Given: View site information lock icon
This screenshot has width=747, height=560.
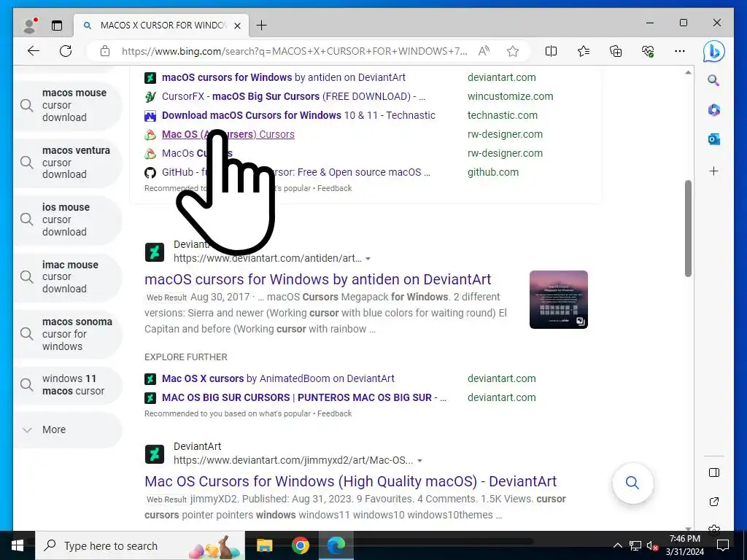Looking at the screenshot, I should (105, 51).
